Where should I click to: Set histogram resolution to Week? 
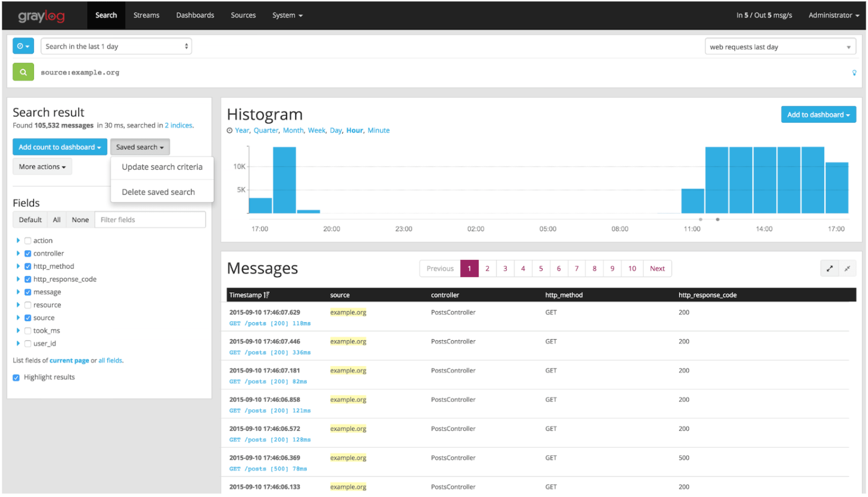(x=316, y=131)
